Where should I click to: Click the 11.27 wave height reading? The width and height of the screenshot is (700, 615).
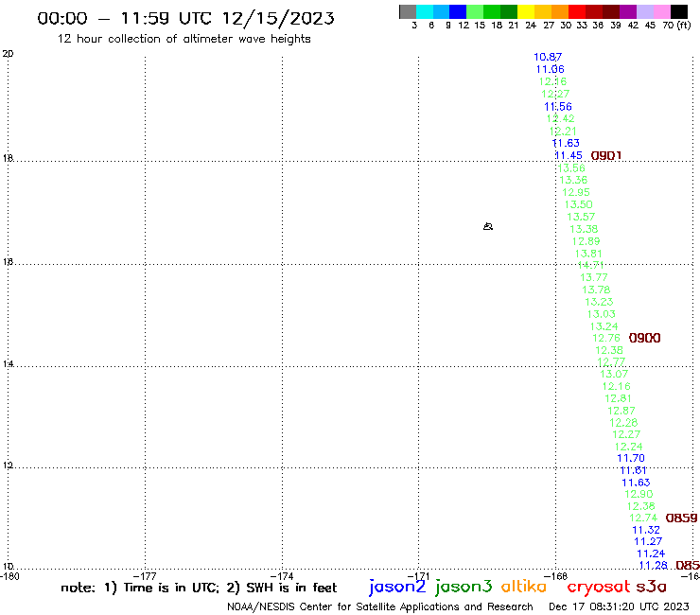point(648,541)
